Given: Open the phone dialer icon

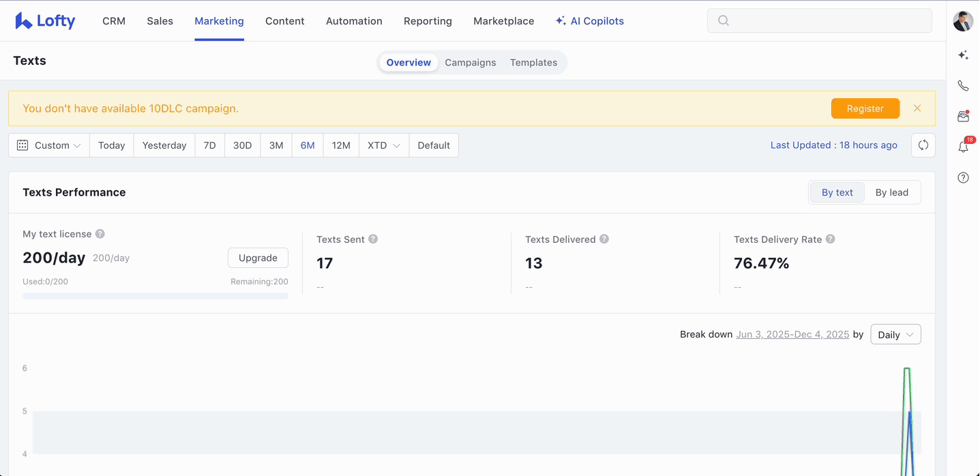Looking at the screenshot, I should 963,86.
